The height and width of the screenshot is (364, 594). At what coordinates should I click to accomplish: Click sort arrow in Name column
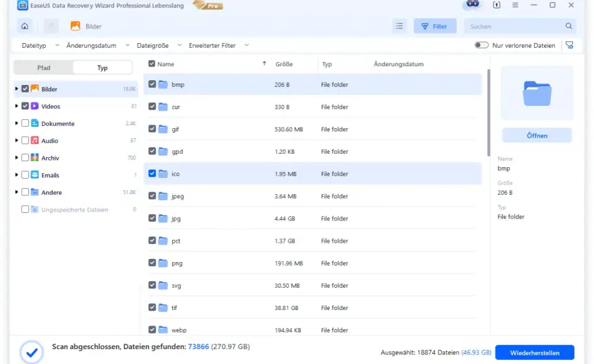pyautogui.click(x=264, y=63)
